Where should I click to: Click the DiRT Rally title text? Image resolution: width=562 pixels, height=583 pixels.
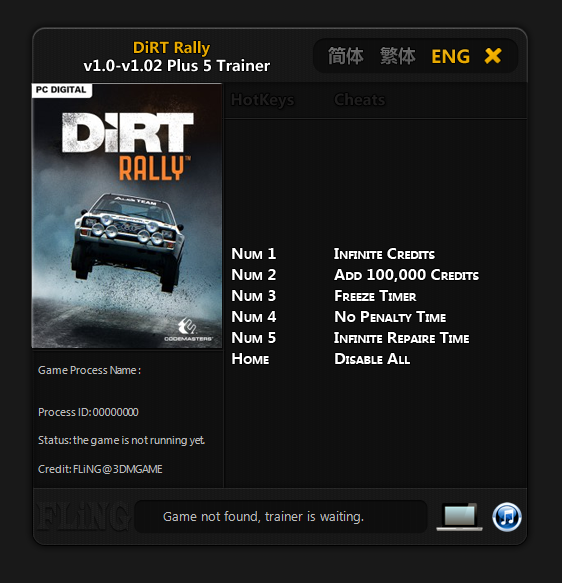(171, 48)
